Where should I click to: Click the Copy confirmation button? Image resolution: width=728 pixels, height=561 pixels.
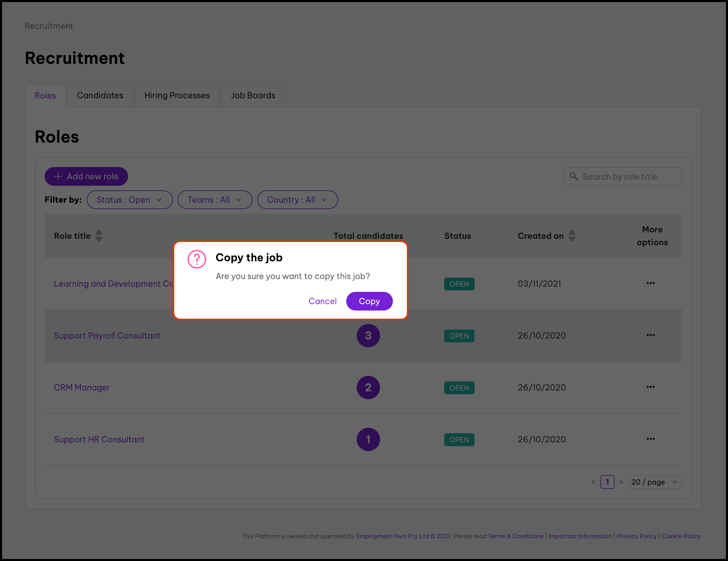[x=369, y=301]
